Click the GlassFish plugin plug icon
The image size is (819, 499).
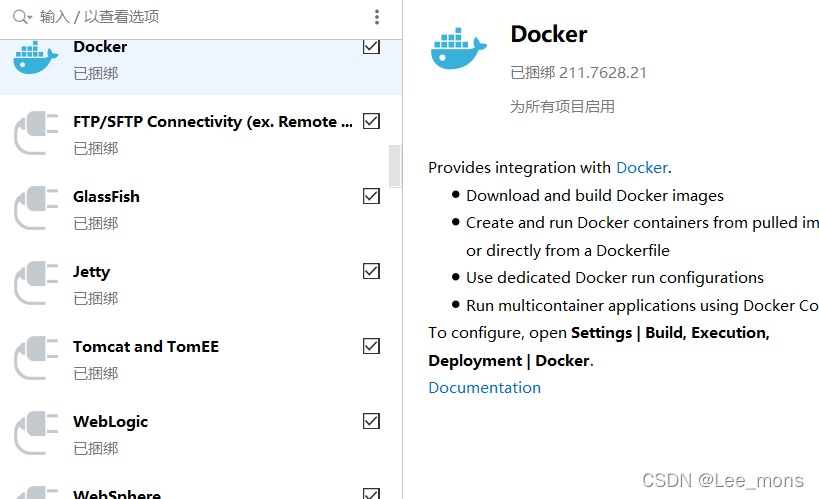(x=36, y=209)
